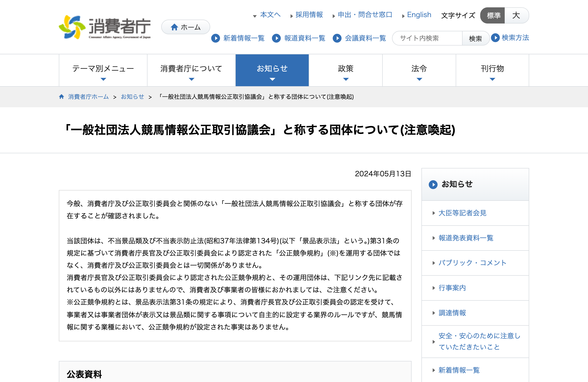Open sidebar 新着情報一覧 link

coord(459,370)
